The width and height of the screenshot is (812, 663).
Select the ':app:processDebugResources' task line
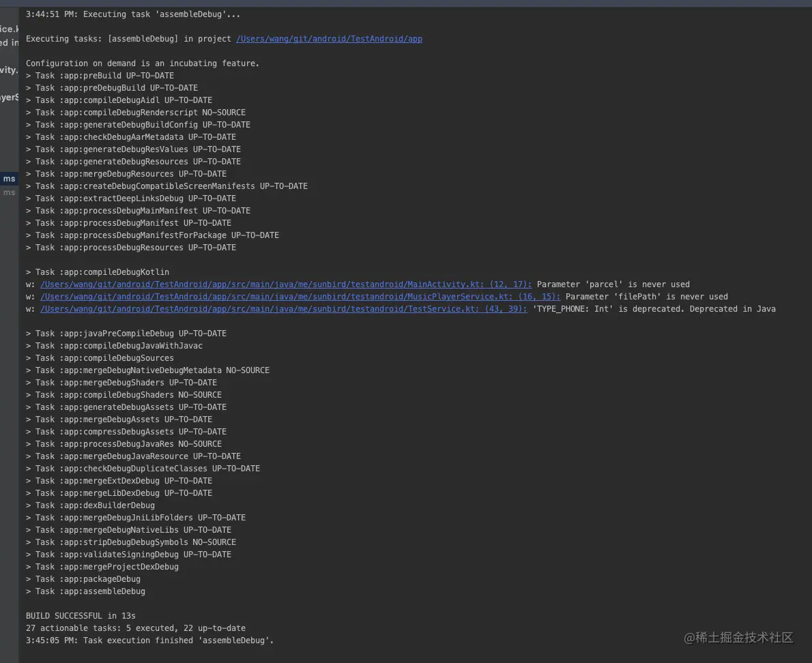tap(131, 248)
